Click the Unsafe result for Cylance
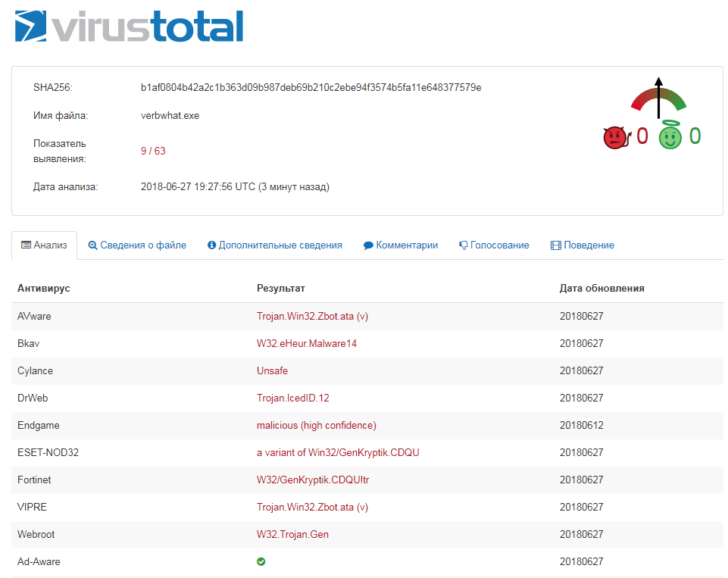The image size is (728, 578). coord(272,371)
